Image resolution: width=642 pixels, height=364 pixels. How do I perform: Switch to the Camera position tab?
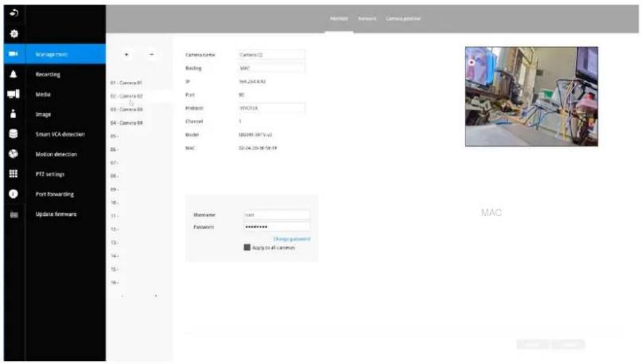point(403,19)
